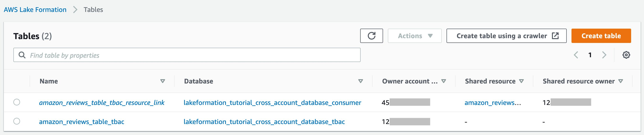644x135 pixels.
Task: Click AWS Lake Formation breadcrumb link
Action: [35, 10]
